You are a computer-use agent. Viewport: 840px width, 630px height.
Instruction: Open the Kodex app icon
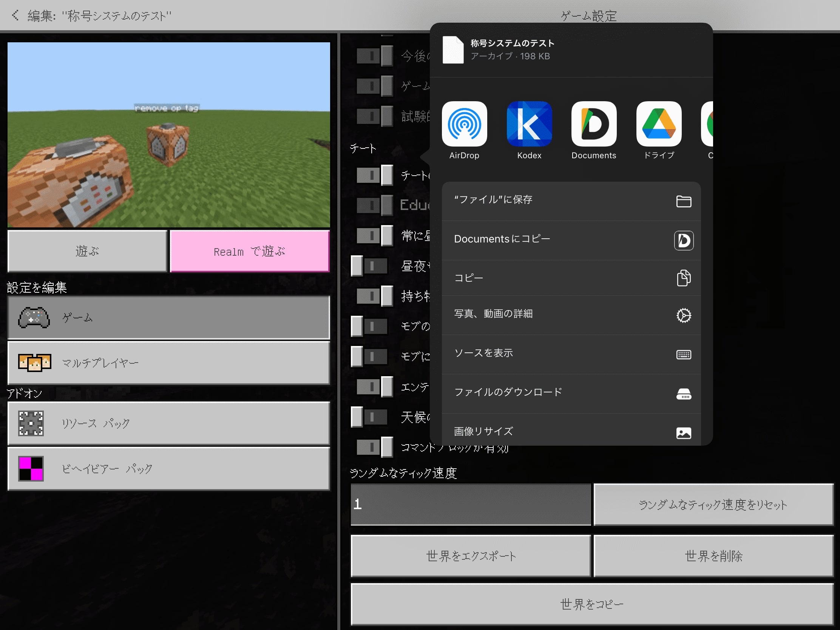pos(529,124)
